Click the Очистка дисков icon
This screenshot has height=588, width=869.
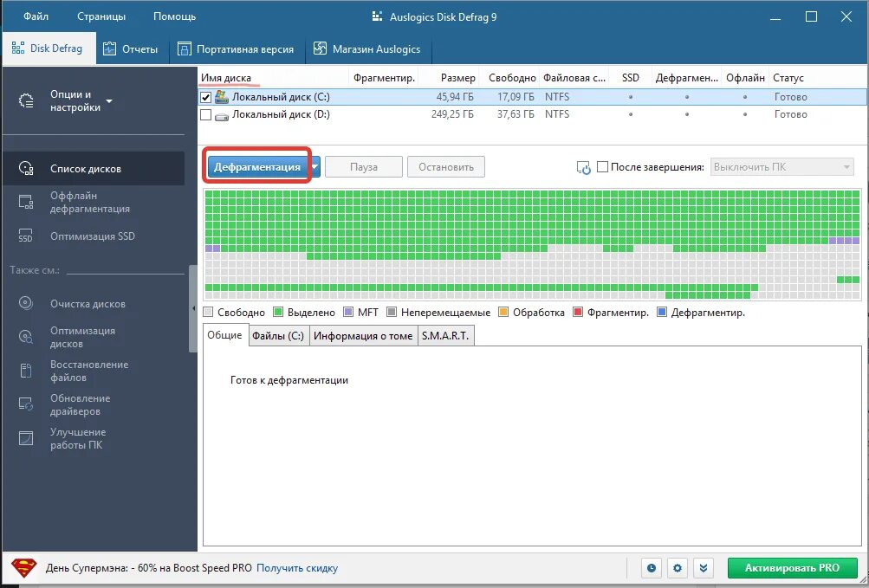(x=26, y=303)
